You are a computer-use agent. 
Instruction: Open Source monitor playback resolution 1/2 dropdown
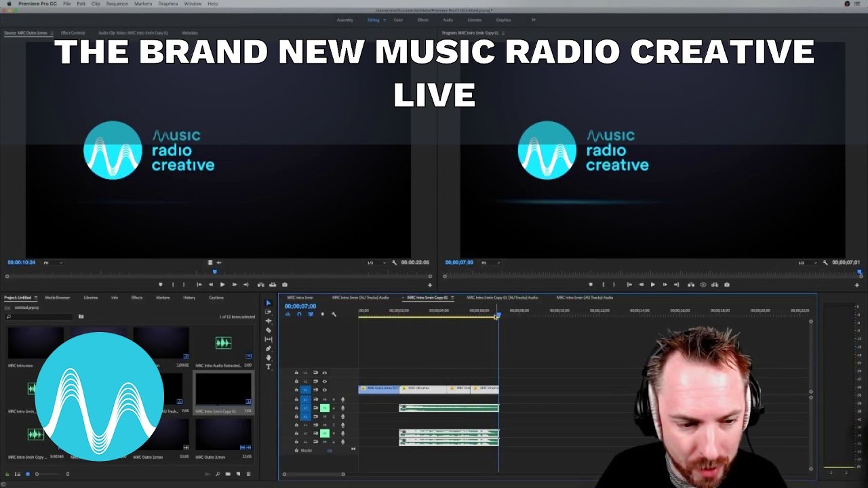tap(376, 262)
